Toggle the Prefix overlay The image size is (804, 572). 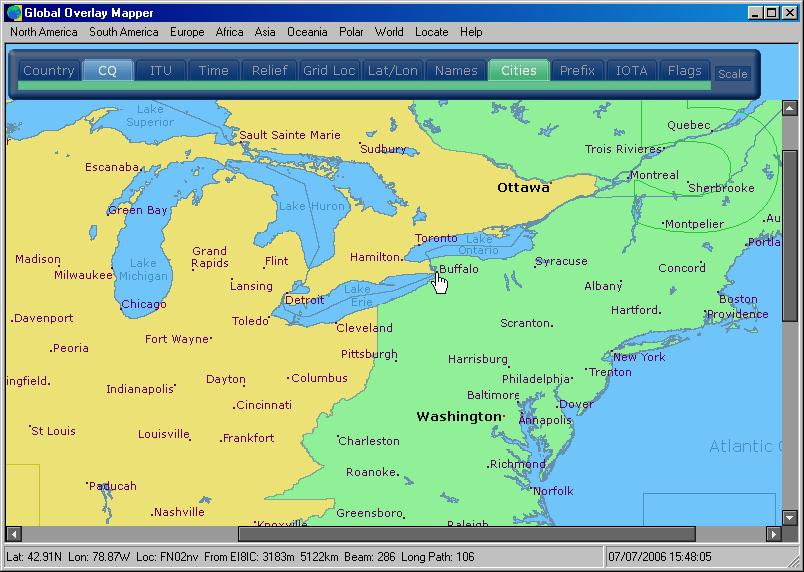(577, 71)
